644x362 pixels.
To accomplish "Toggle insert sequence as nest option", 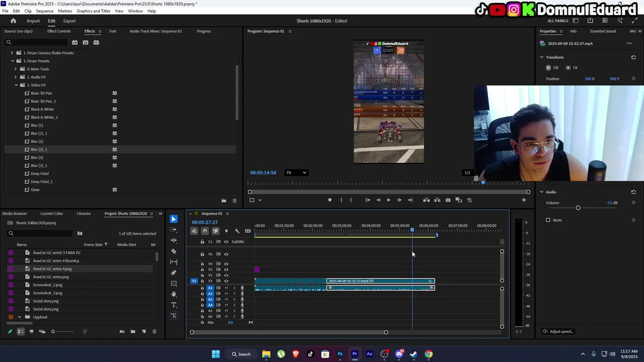I will pyautogui.click(x=194, y=231).
